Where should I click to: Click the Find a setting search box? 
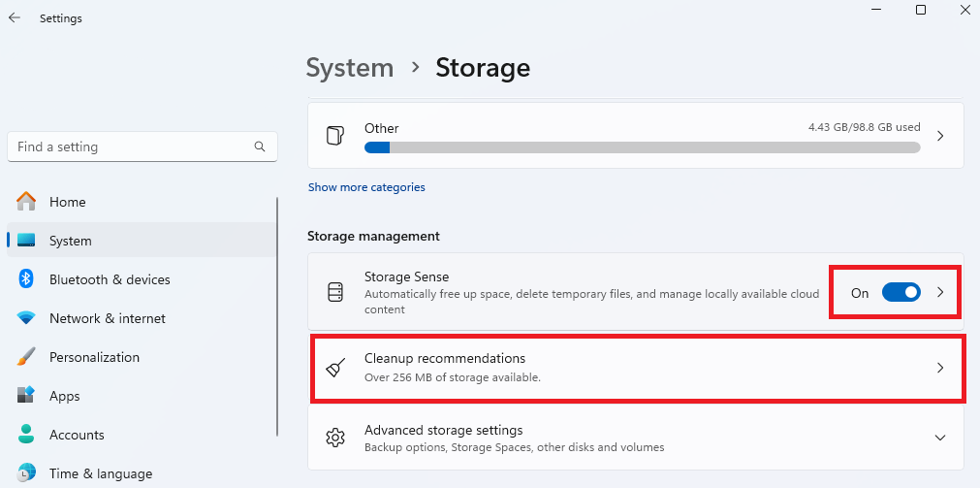coord(131,146)
